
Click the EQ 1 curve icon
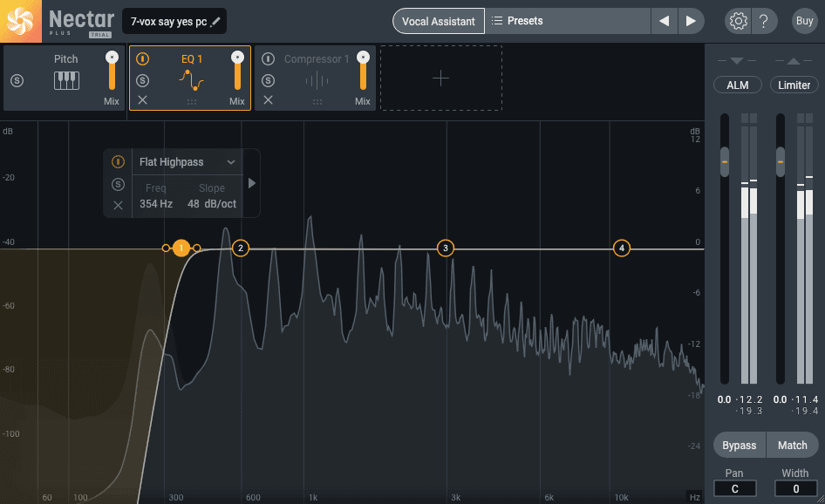pyautogui.click(x=191, y=80)
